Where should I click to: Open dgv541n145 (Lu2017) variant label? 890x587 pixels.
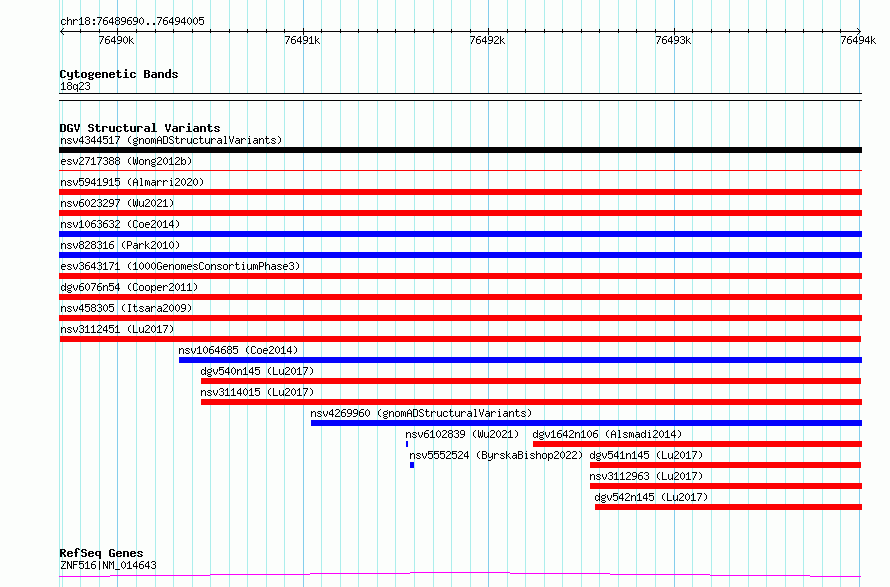pos(646,455)
